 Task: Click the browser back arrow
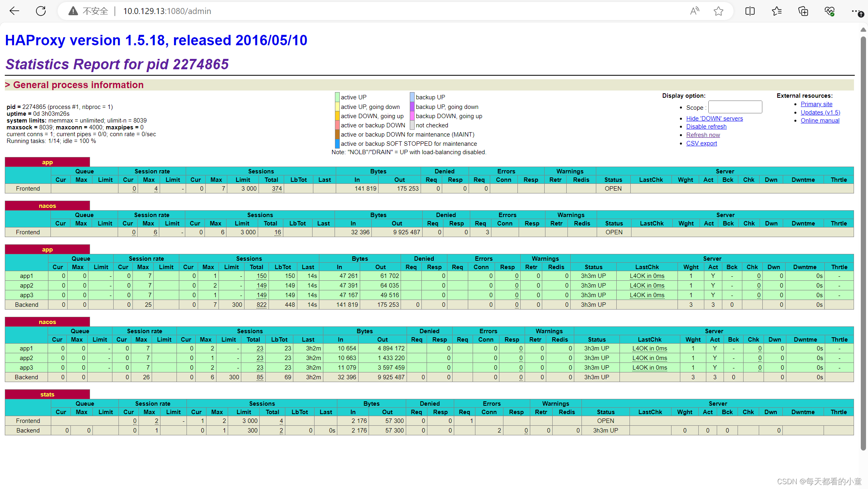pyautogui.click(x=14, y=11)
